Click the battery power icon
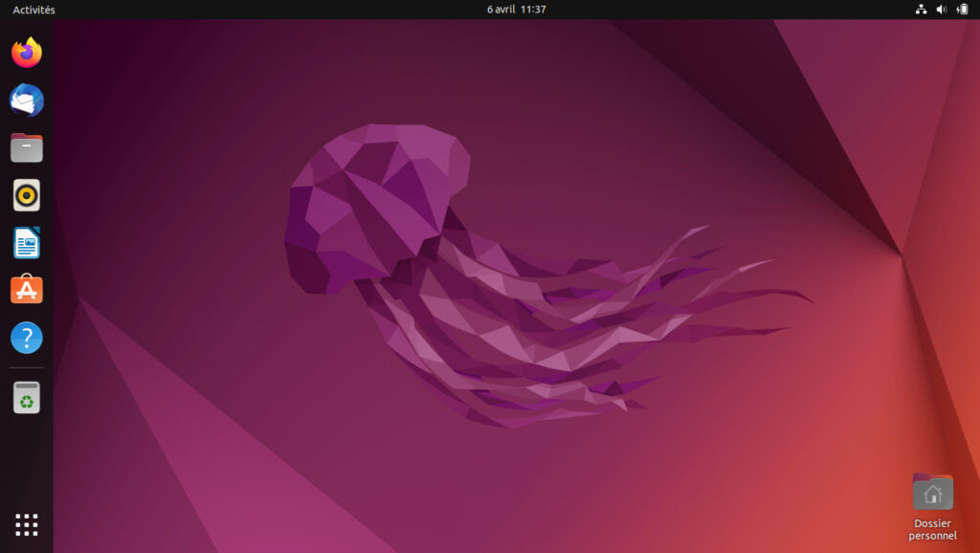This screenshot has height=553, width=980. click(x=963, y=10)
